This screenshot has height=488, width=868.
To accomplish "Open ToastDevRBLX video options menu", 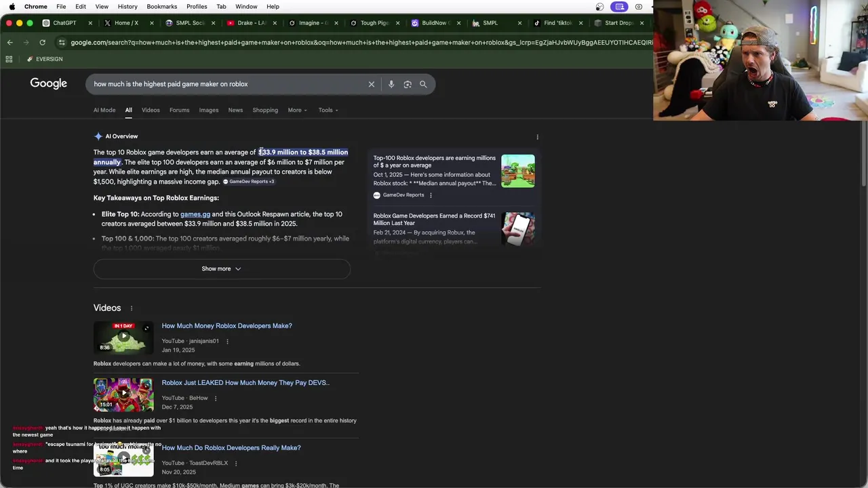I will (236, 464).
